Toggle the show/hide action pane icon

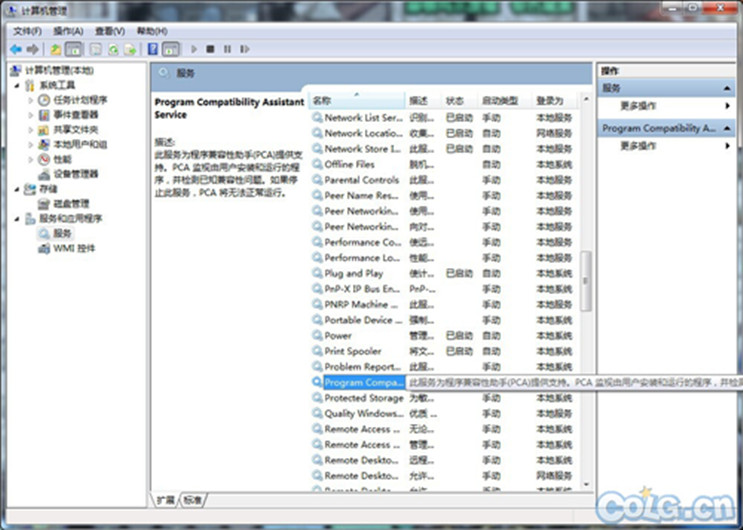tap(171, 49)
